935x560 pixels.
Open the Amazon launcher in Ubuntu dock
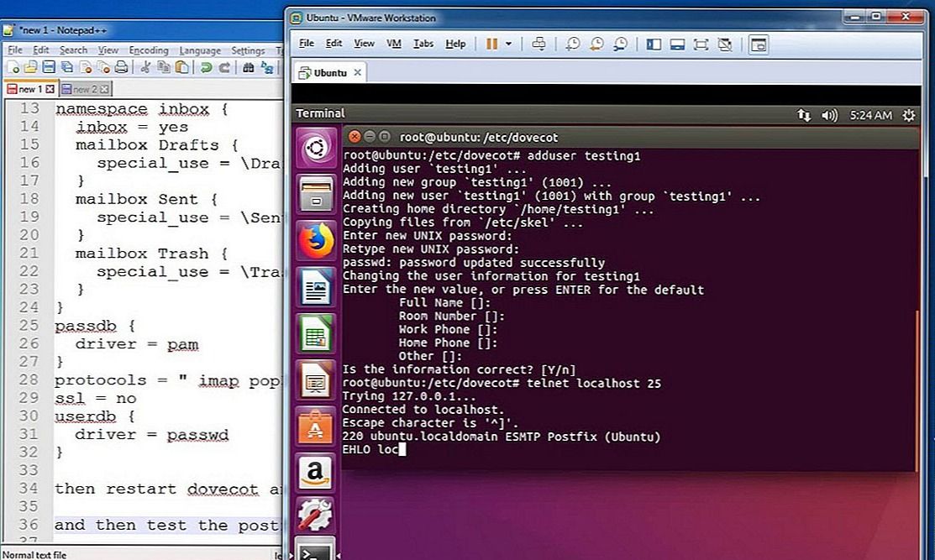point(316,472)
